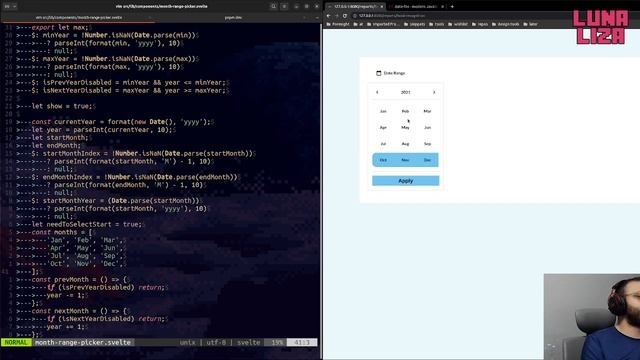Click the Apply button
The width and height of the screenshot is (640, 360).
pos(406,181)
